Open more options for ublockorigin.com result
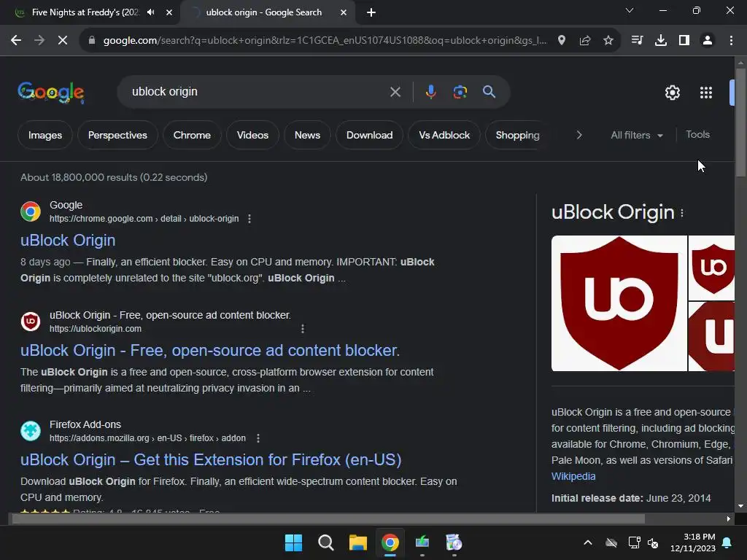The width and height of the screenshot is (747, 560). point(303,329)
